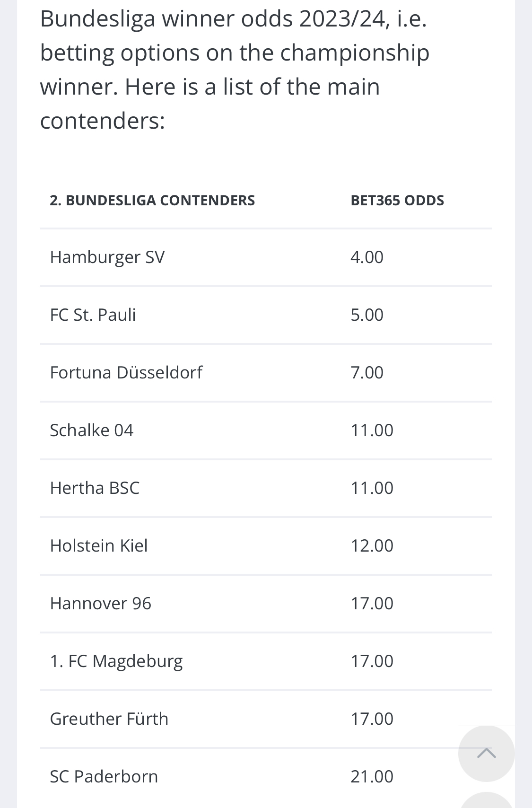Select Schalke 04 team entry
The height and width of the screenshot is (808, 532).
[92, 430]
